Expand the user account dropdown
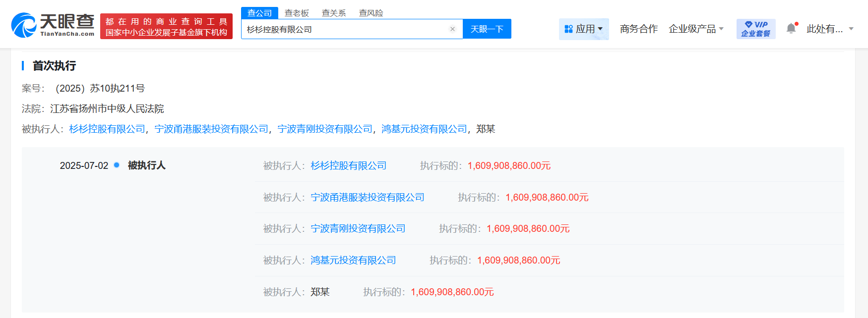 (830, 29)
